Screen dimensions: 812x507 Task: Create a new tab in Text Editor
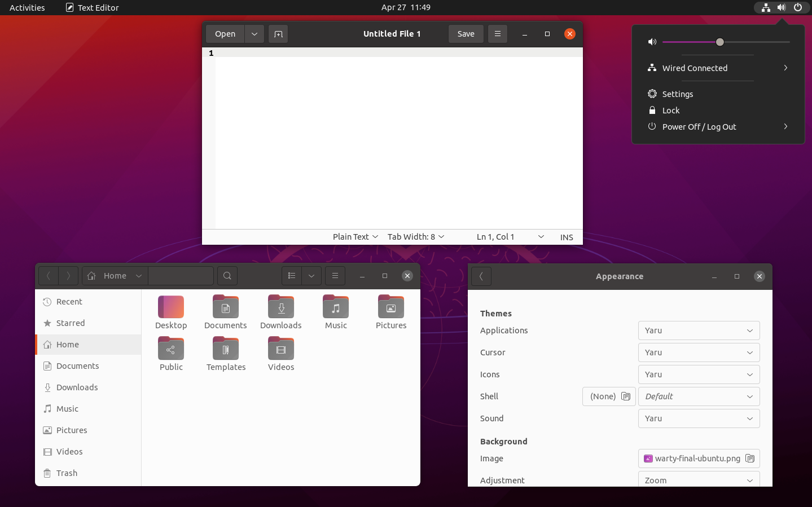click(x=278, y=34)
